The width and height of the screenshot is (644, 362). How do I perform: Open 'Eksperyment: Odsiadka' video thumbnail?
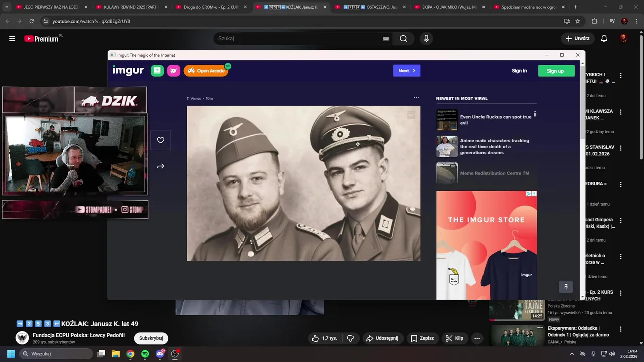516,335
